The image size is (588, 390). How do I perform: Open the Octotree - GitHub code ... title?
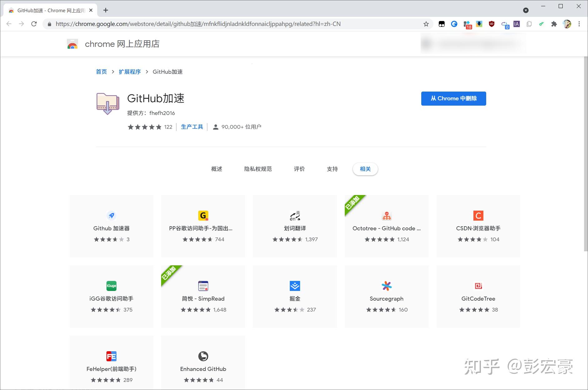(x=387, y=228)
